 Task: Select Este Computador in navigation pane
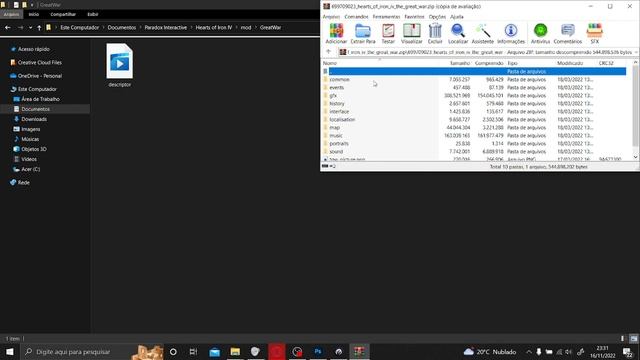click(37, 89)
